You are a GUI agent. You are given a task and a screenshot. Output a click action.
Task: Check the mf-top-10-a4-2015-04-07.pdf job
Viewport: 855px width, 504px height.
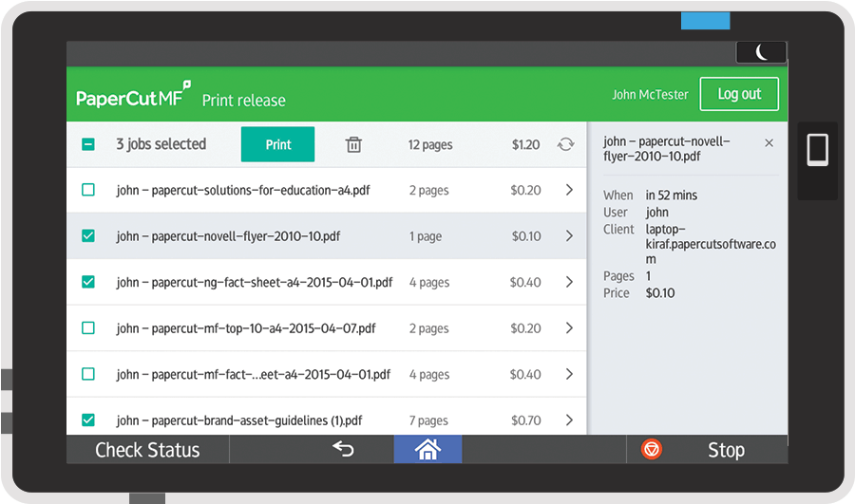88,328
